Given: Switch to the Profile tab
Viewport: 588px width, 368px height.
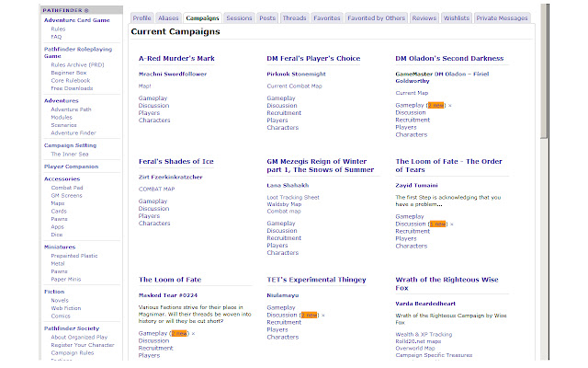Looking at the screenshot, I should [x=141, y=17].
